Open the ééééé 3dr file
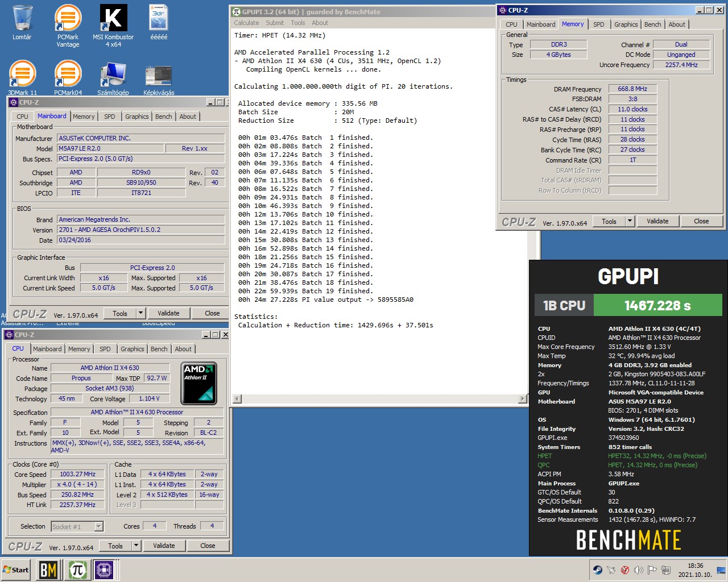This screenshot has height=582, width=728. [159, 23]
